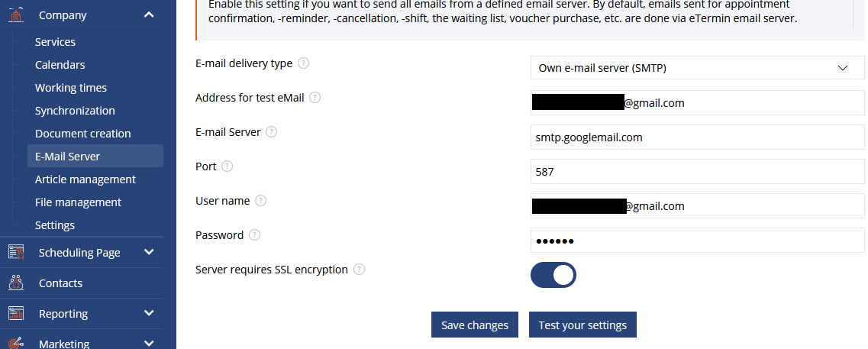This screenshot has width=868, height=349.
Task: Click help icon next to Port
Action: (x=227, y=166)
